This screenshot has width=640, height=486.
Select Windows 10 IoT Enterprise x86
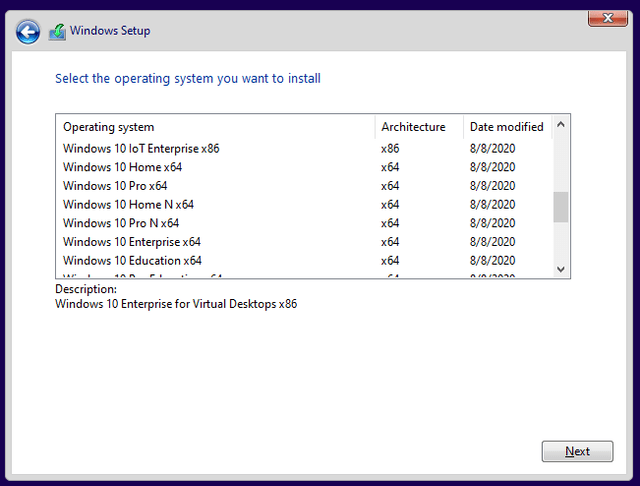tap(304, 149)
